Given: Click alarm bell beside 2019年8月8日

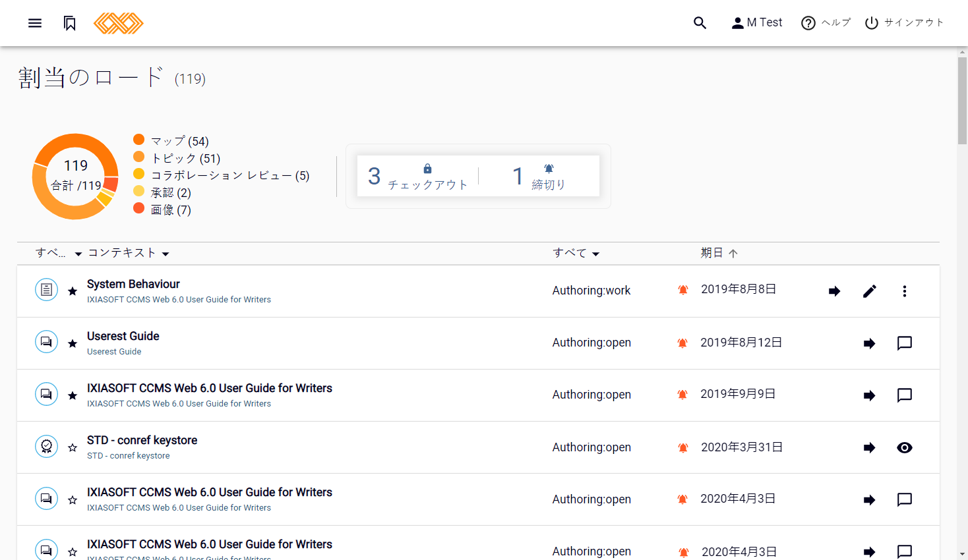Looking at the screenshot, I should pyautogui.click(x=683, y=290).
